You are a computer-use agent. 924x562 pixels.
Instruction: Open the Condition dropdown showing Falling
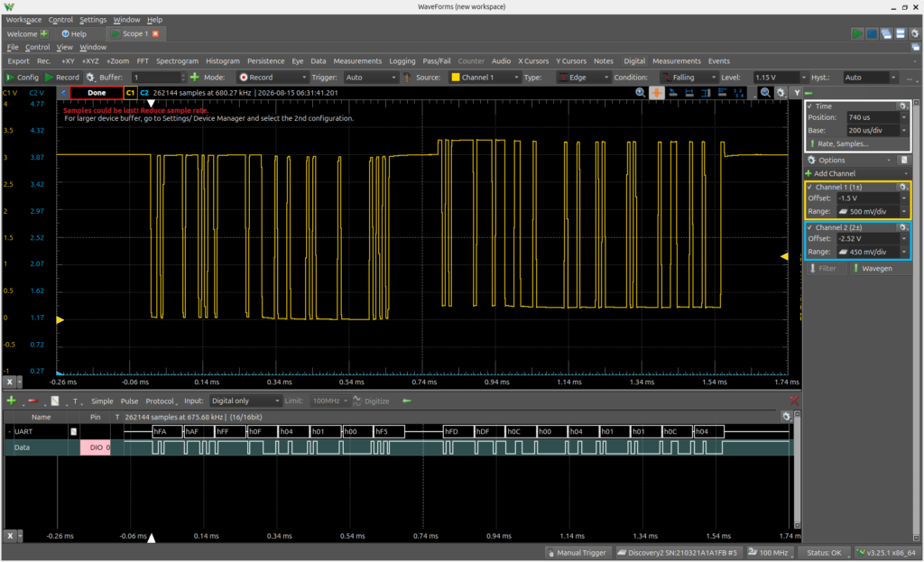[689, 78]
